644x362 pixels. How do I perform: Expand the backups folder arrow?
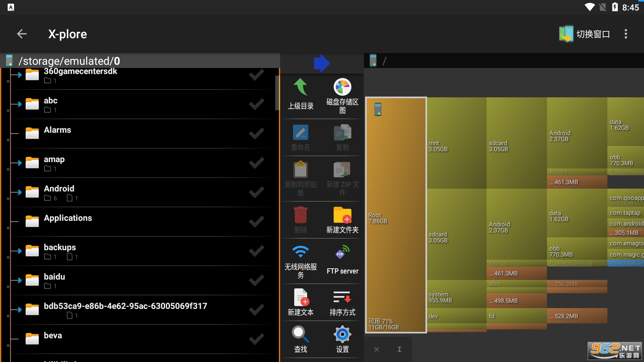tap(19, 251)
